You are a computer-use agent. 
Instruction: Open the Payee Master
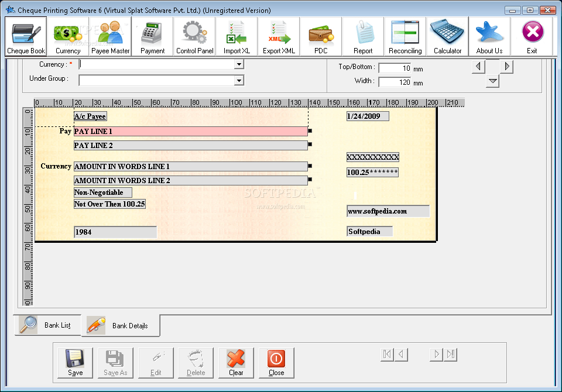(109, 35)
